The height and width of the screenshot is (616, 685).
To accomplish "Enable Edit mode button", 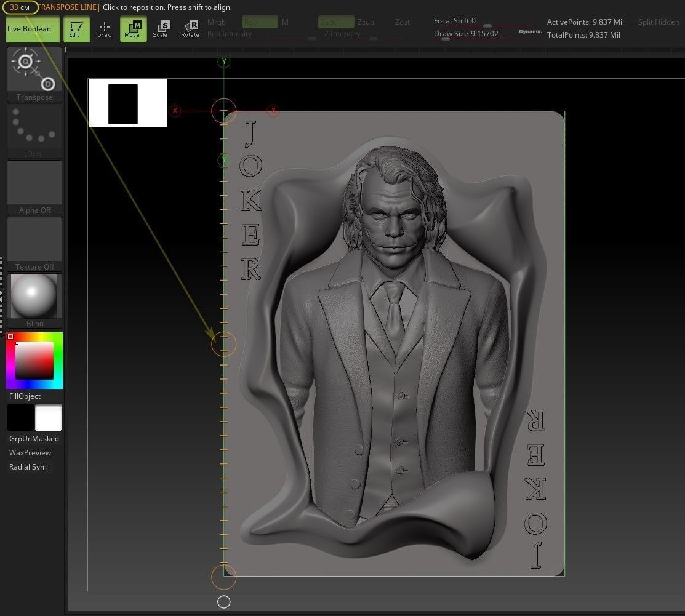I will 76,30.
